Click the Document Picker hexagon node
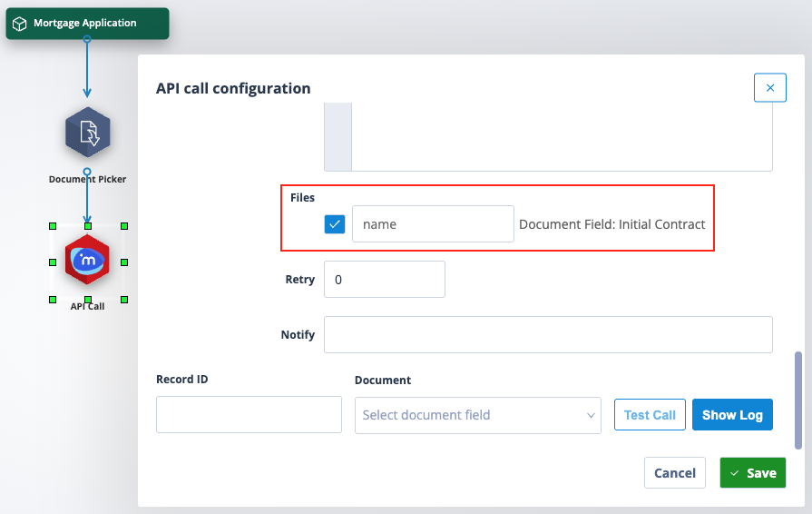The height and width of the screenshot is (514, 812). coord(87,132)
